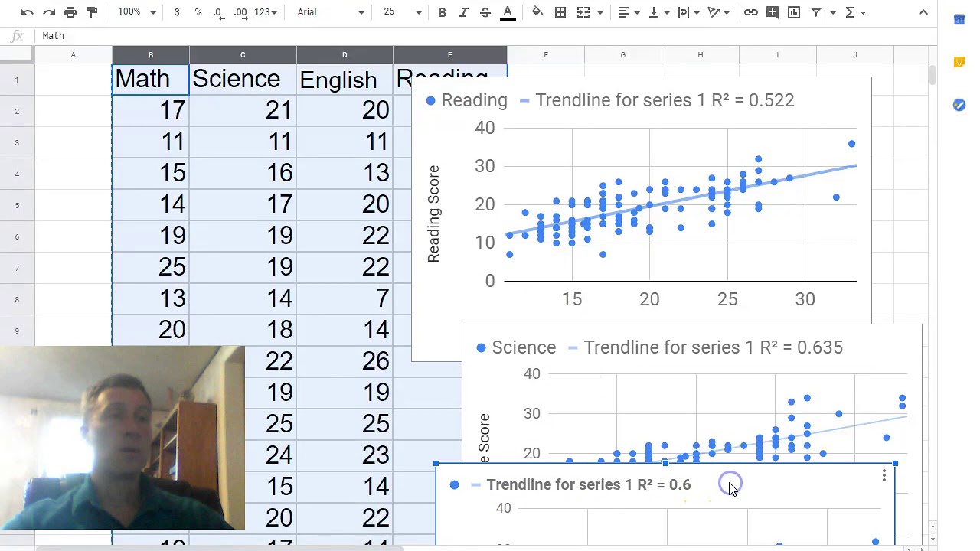Select row 5 header

coord(17,205)
